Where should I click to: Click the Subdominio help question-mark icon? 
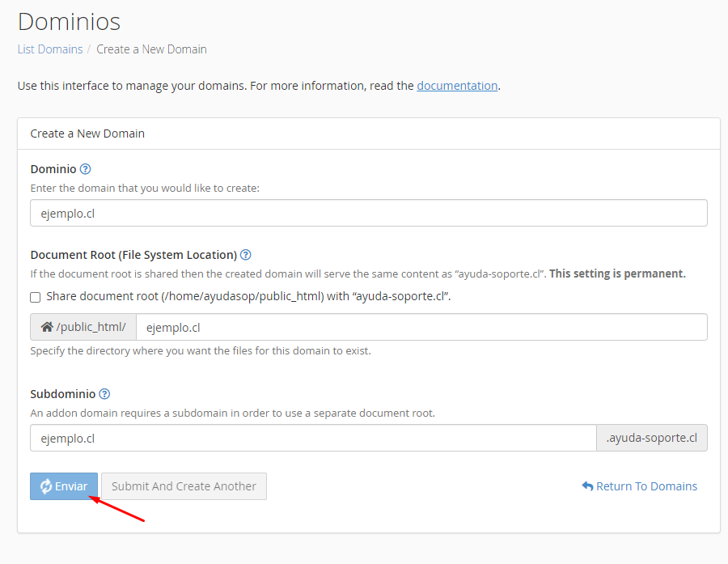[x=104, y=394]
